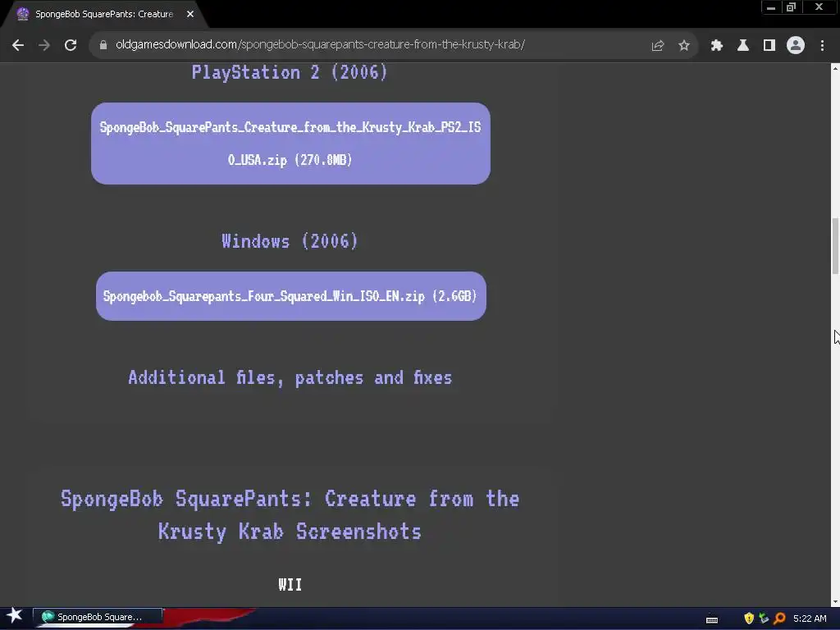
Task: Open the user profile avatar
Action: click(796, 45)
